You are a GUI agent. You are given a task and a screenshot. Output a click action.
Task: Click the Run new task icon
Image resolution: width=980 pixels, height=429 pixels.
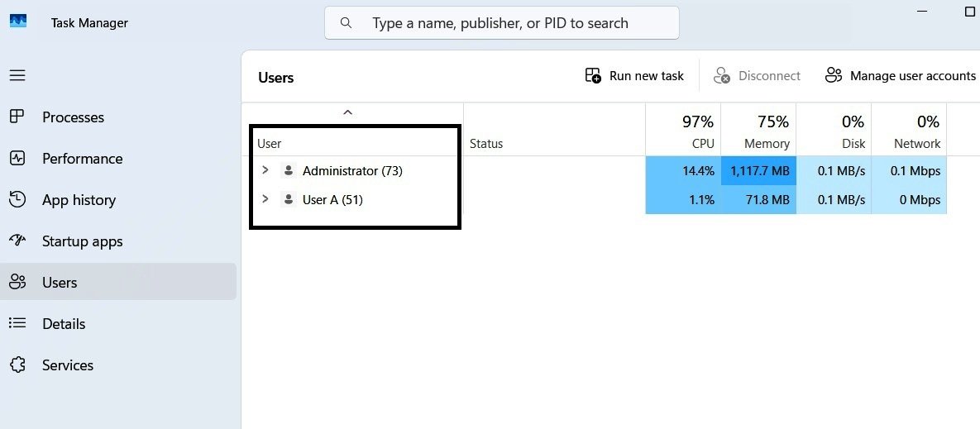[x=593, y=75]
